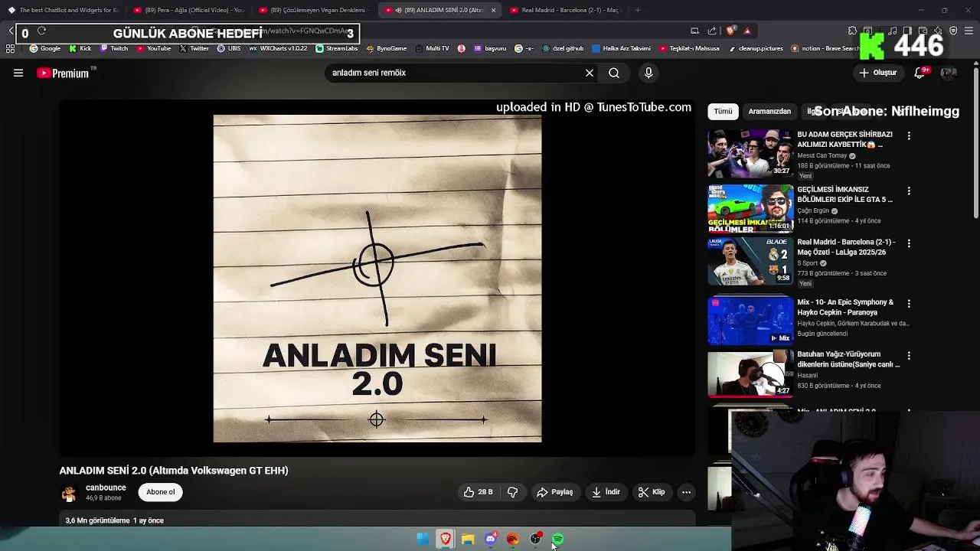This screenshot has height=551, width=980.
Task: Reload the page with refresh icon
Action: [41, 31]
